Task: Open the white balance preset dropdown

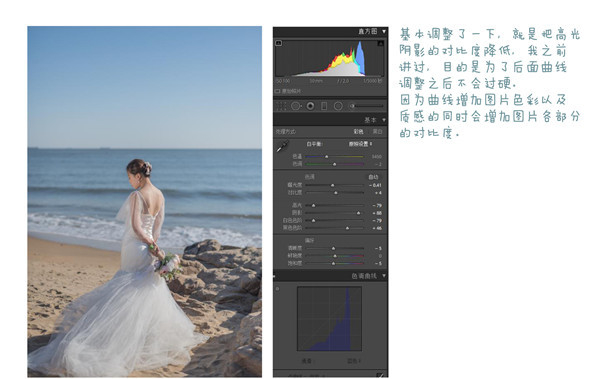Action: [x=360, y=144]
